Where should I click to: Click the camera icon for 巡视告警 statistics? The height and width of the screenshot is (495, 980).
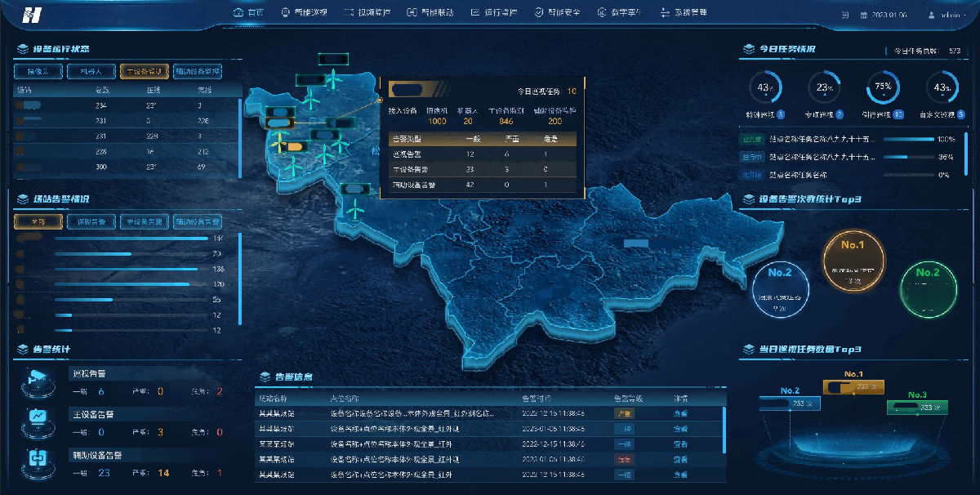38,377
